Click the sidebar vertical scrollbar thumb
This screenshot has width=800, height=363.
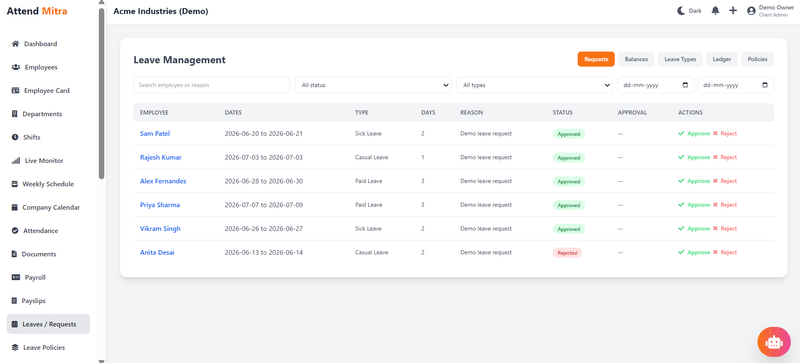coord(102,93)
